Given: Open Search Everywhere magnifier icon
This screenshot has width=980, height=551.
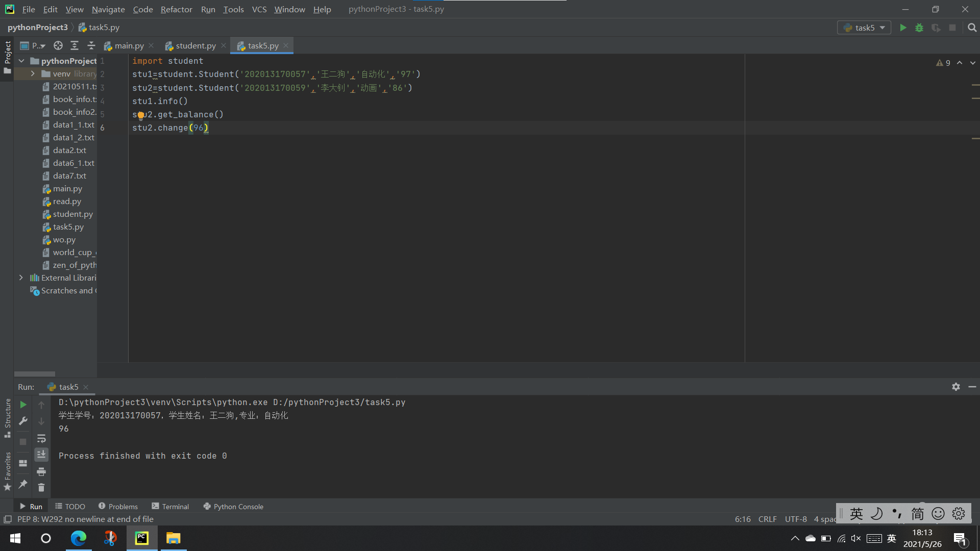Looking at the screenshot, I should point(972,28).
